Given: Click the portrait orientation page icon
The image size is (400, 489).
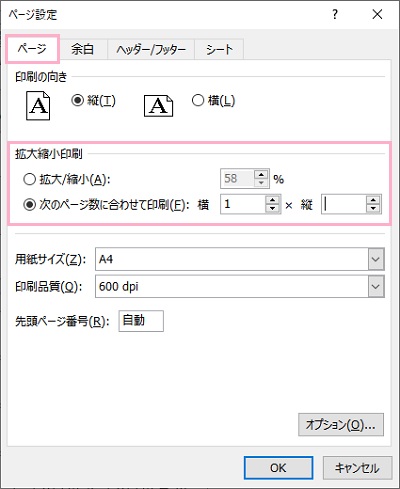Looking at the screenshot, I should pos(38,106).
